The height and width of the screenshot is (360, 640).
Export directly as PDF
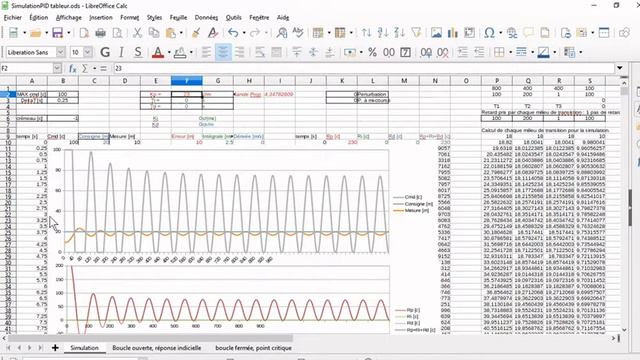click(84, 33)
